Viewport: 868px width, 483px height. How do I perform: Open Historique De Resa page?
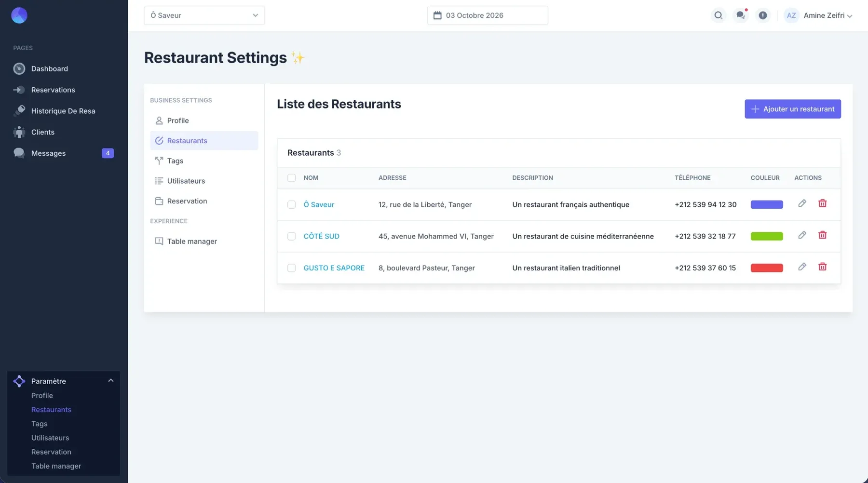(64, 111)
